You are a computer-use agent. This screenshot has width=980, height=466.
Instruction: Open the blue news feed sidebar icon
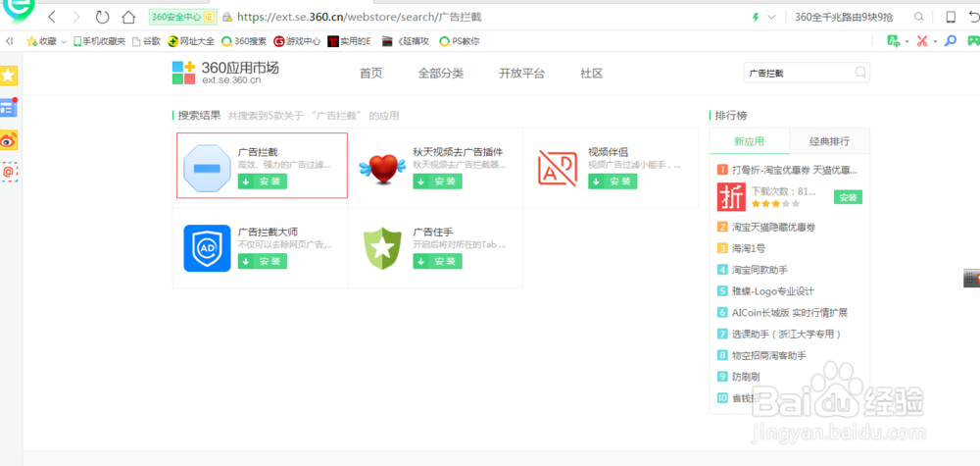click(x=8, y=108)
